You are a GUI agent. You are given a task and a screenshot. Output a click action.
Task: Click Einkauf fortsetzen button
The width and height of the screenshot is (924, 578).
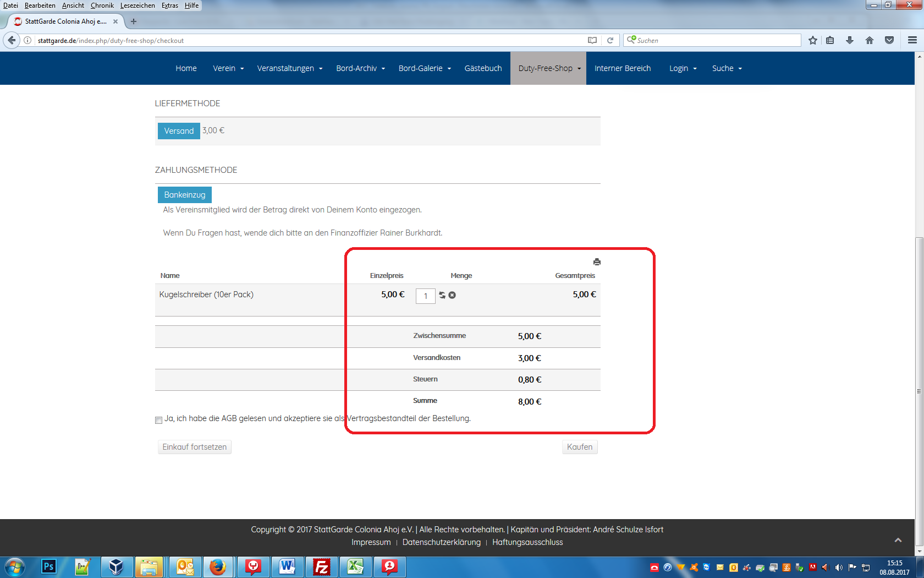tap(195, 447)
